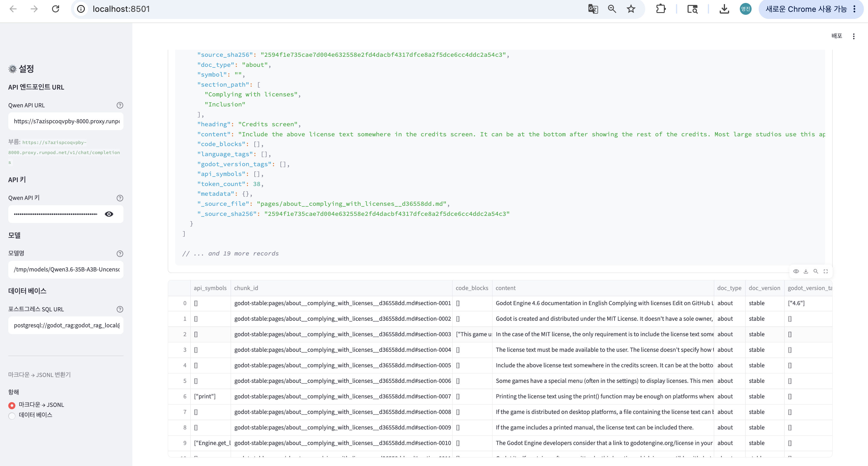Edit the 모델명 model path field
This screenshot has width=868, height=466.
66,269
